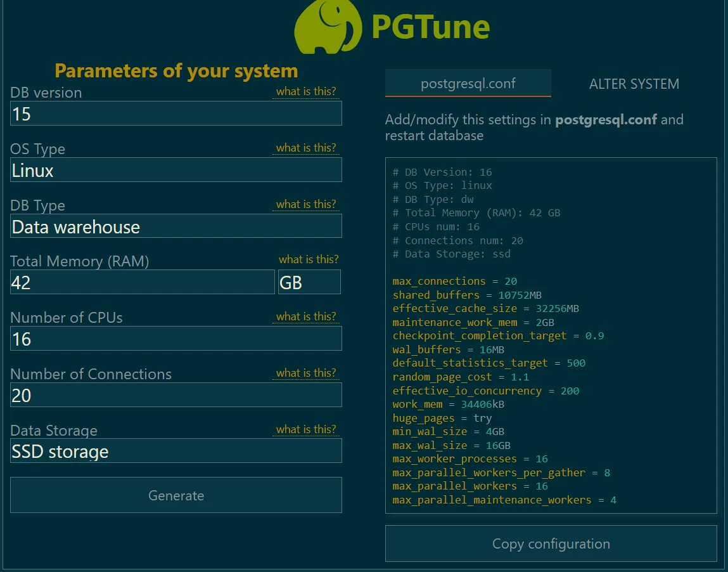Click 'what is this?' for Number of Connections
Viewport: 728px width, 572px height.
pyautogui.click(x=306, y=374)
